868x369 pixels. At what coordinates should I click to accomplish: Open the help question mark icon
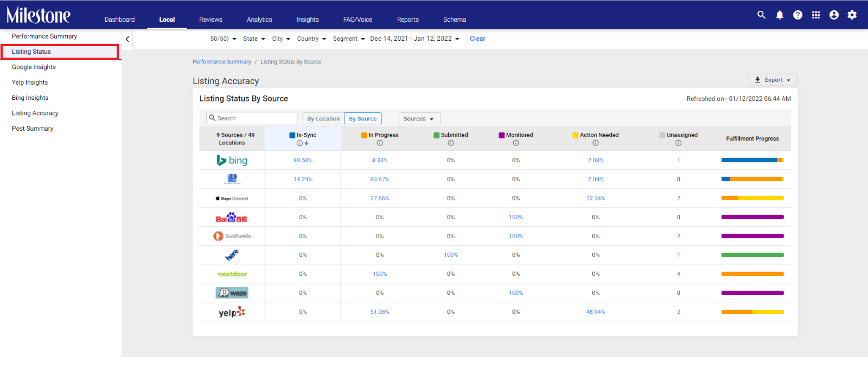pos(797,15)
